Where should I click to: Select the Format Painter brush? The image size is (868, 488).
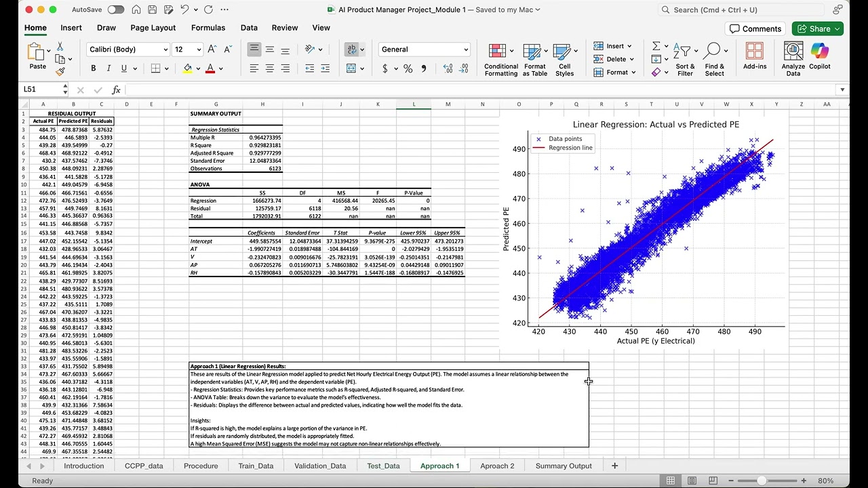coord(60,71)
